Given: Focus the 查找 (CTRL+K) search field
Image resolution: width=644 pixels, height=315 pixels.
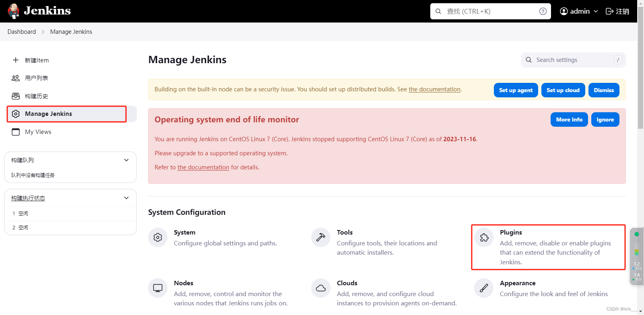Looking at the screenshot, I should tap(491, 11).
